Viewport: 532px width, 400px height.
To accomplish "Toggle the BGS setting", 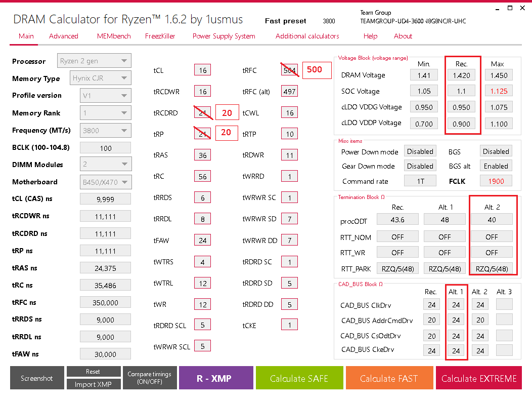I will (x=496, y=151).
